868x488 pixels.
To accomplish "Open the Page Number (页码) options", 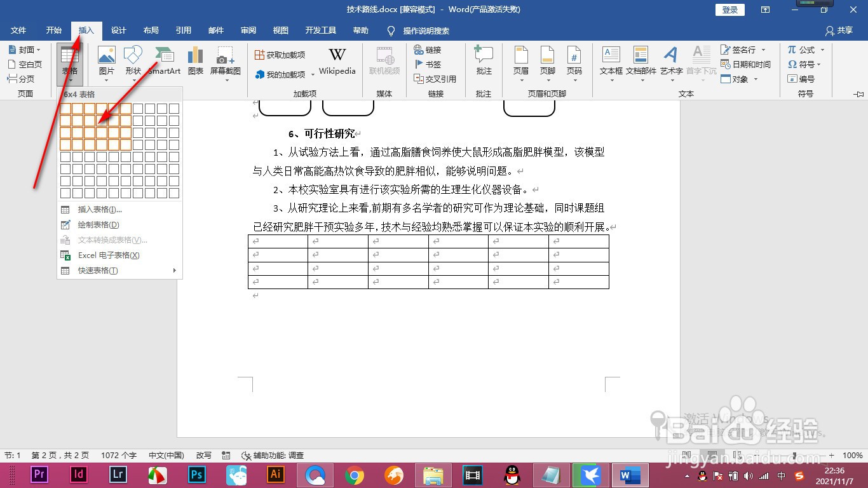I will (x=574, y=64).
